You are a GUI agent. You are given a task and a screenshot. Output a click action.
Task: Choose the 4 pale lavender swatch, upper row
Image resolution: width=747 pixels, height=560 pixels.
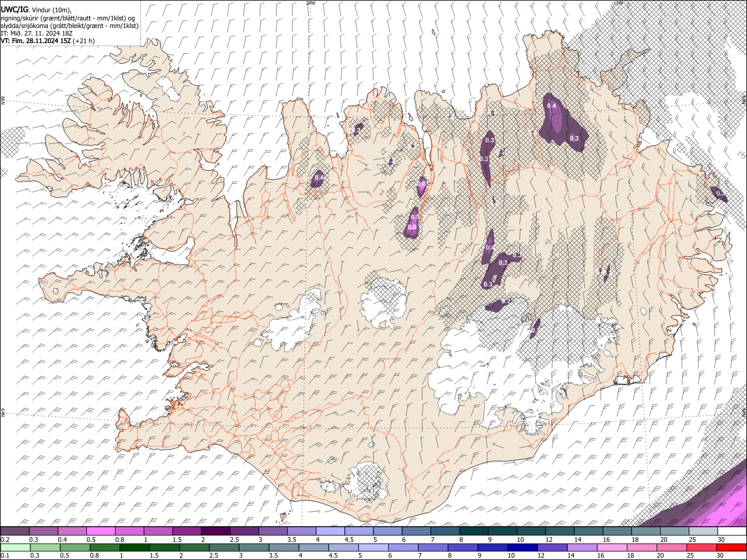[330, 531]
